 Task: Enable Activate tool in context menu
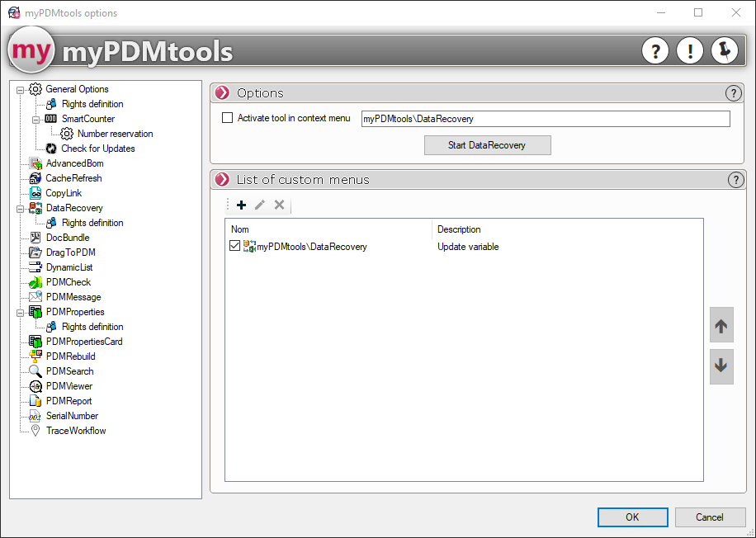[228, 118]
